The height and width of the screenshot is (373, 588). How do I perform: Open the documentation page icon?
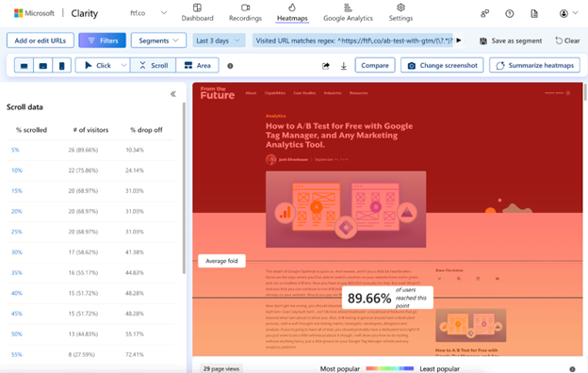pos(534,14)
